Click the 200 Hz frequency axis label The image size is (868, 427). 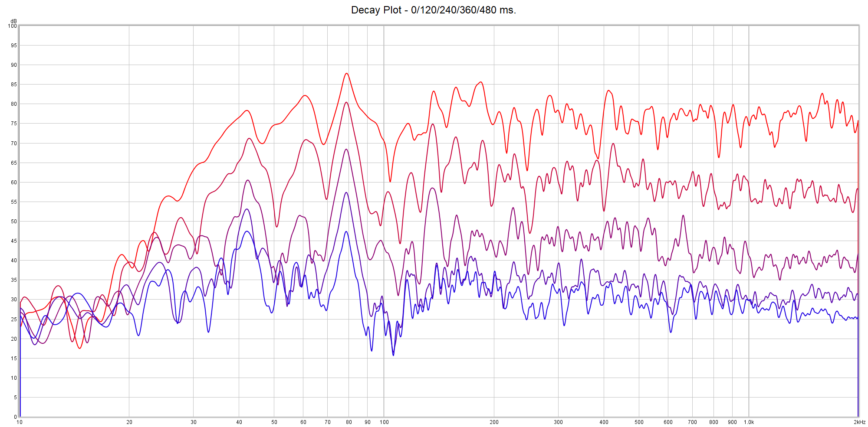(494, 422)
